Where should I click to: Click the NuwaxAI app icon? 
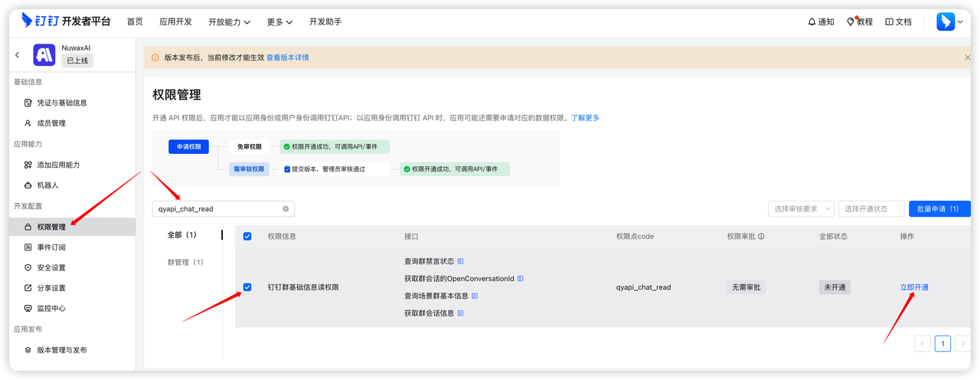44,54
